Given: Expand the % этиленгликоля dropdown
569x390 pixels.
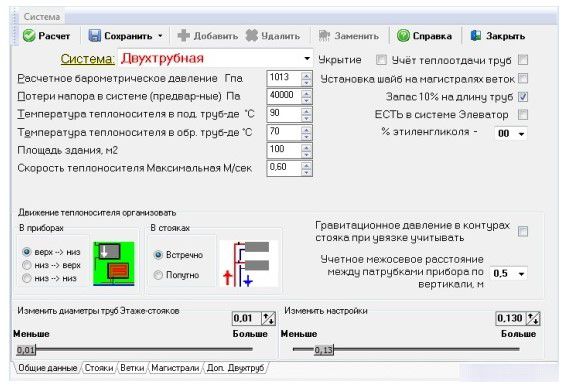Looking at the screenshot, I should (521, 134).
